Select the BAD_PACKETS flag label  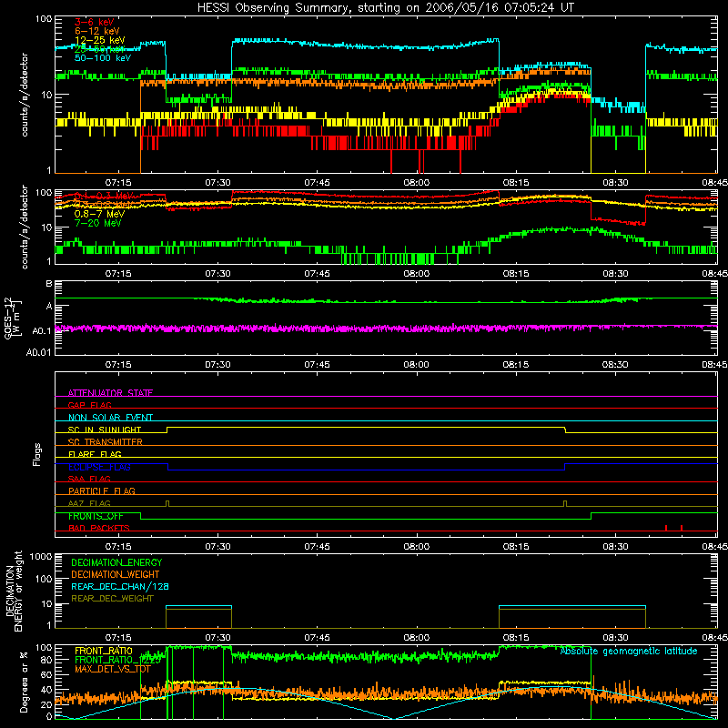coord(99,528)
